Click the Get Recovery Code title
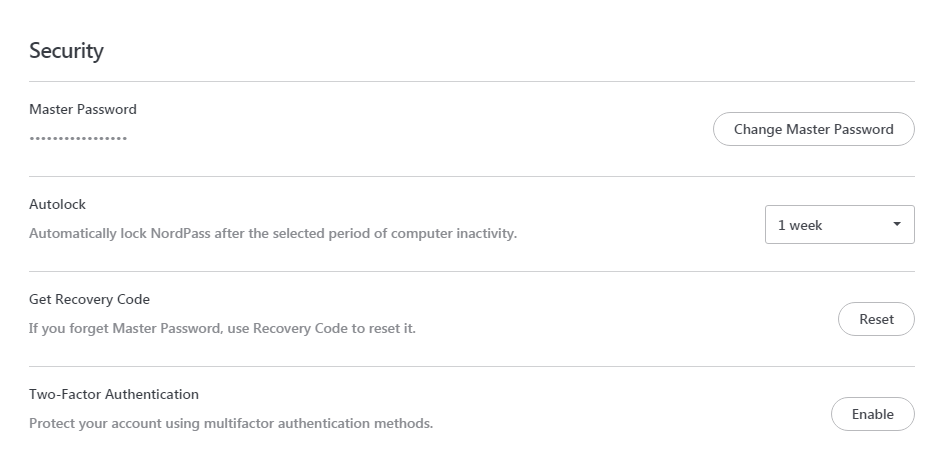Image resolution: width=941 pixels, height=475 pixels. (90, 299)
